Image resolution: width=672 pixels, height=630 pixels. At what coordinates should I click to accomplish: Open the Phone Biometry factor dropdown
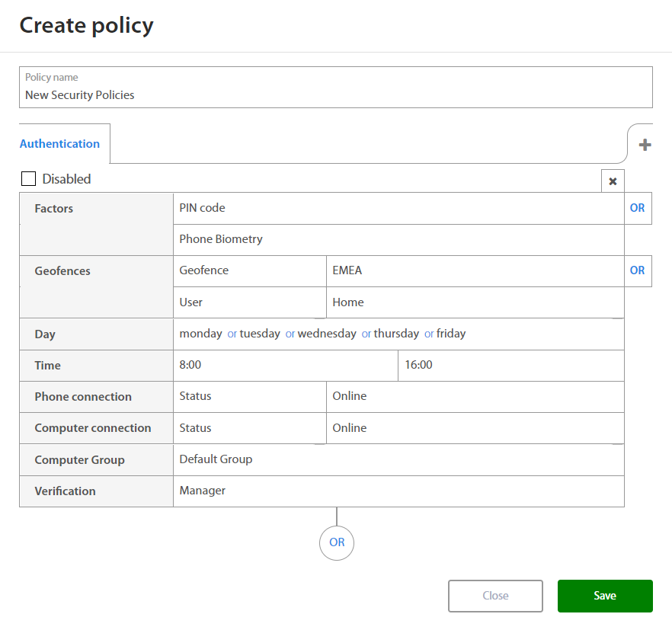coord(398,239)
